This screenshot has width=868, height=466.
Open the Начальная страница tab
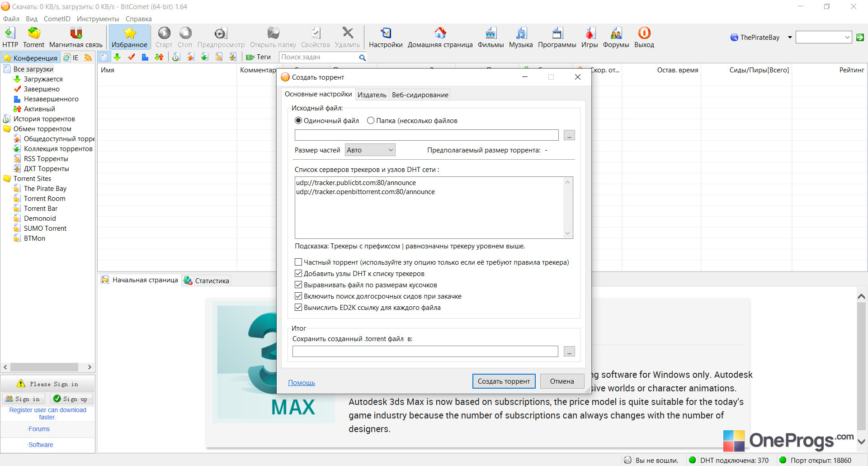click(x=140, y=280)
